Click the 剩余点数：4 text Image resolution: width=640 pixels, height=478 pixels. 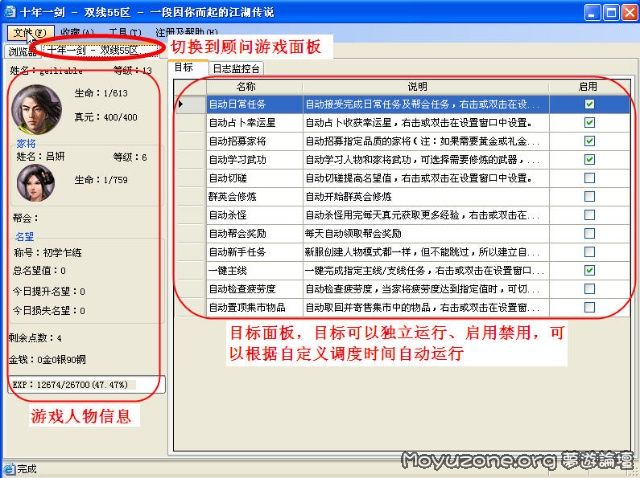pyautogui.click(x=36, y=338)
